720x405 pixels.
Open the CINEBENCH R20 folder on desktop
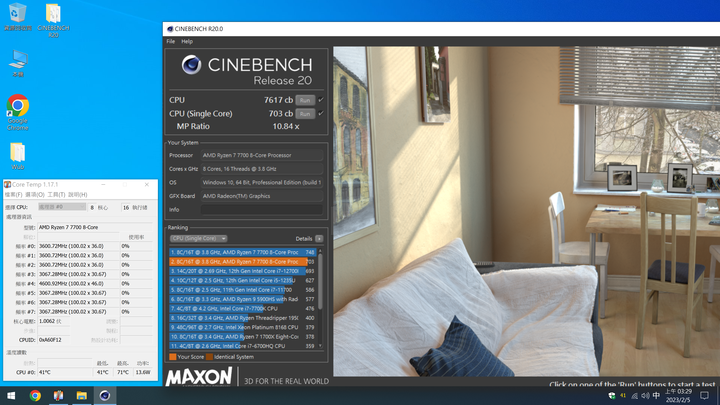click(x=53, y=20)
